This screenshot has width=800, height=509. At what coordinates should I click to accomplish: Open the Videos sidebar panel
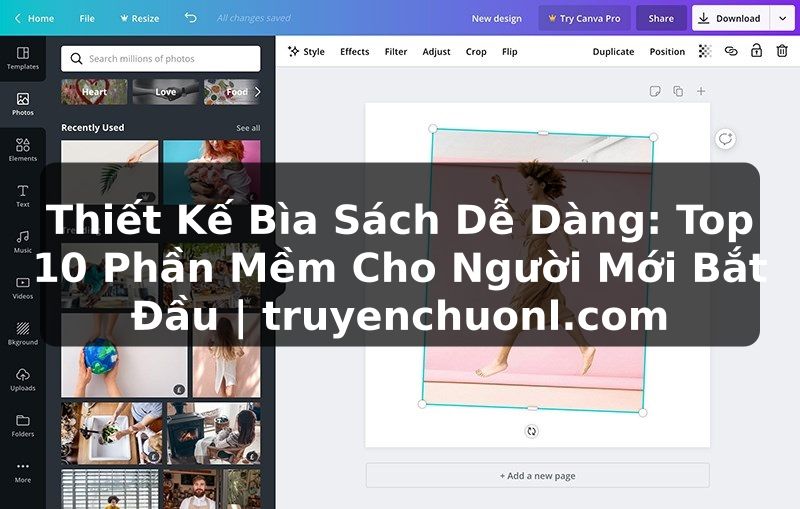[x=22, y=288]
